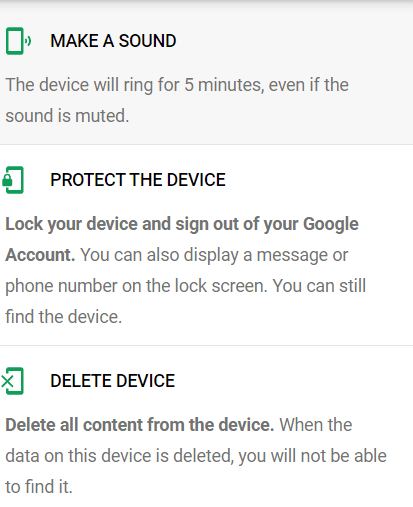Click the ringing phone icon

[18, 41]
